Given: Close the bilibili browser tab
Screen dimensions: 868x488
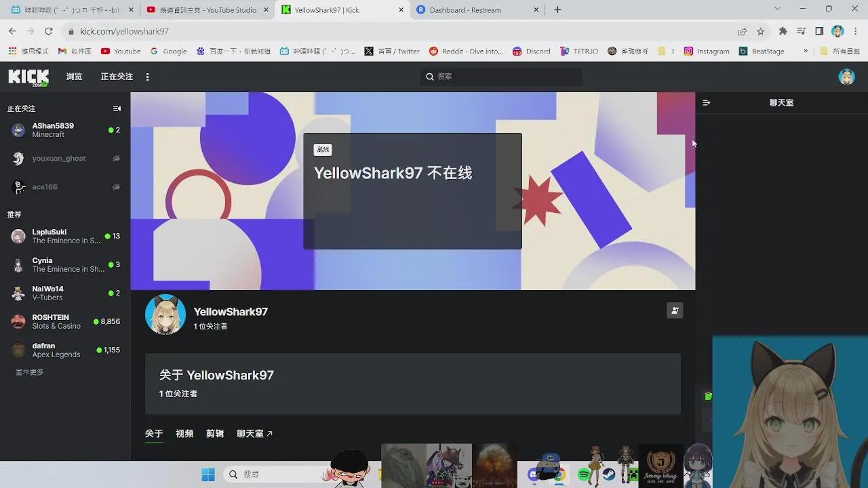Looking at the screenshot, I should [131, 10].
